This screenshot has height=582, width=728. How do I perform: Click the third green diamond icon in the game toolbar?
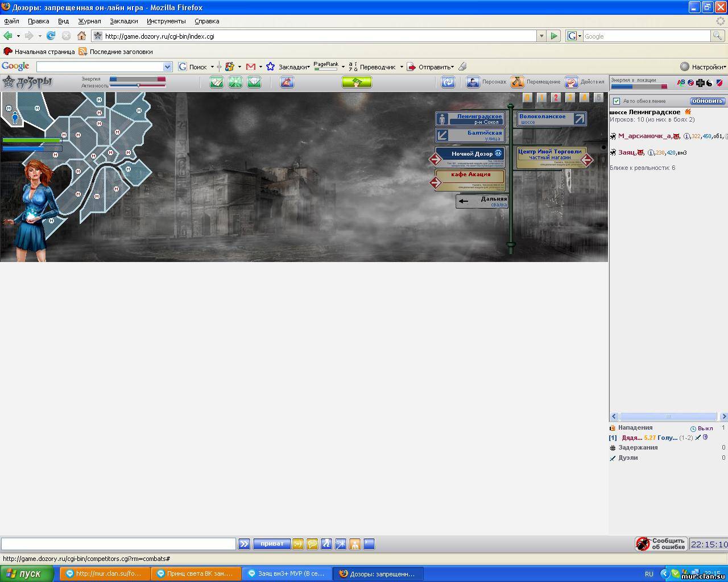(x=254, y=82)
